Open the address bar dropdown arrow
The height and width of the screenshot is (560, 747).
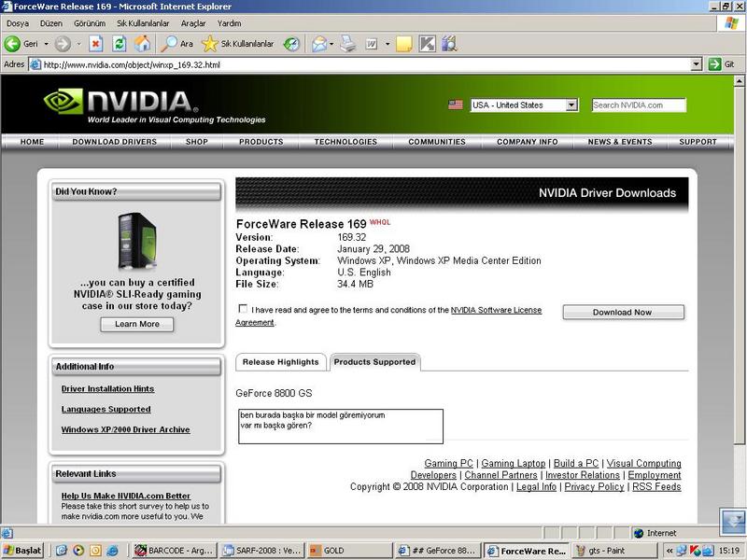696,64
